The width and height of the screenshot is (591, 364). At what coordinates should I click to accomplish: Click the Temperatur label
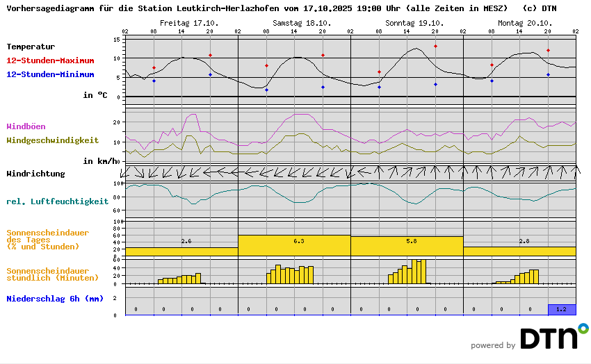click(x=31, y=47)
